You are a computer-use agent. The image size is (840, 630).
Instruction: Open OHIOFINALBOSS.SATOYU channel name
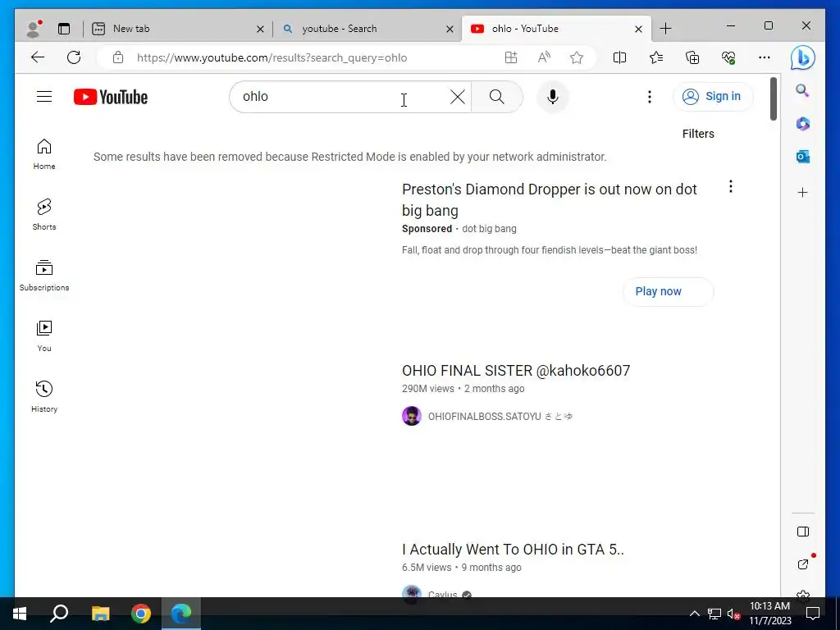point(500,416)
